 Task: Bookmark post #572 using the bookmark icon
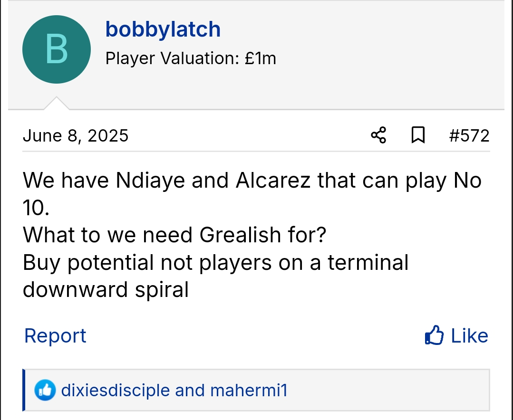(x=417, y=135)
